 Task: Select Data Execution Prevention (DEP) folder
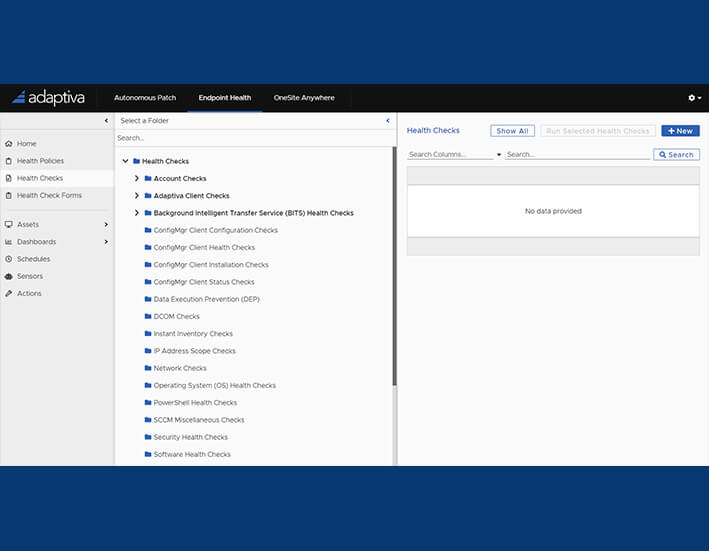click(x=206, y=299)
